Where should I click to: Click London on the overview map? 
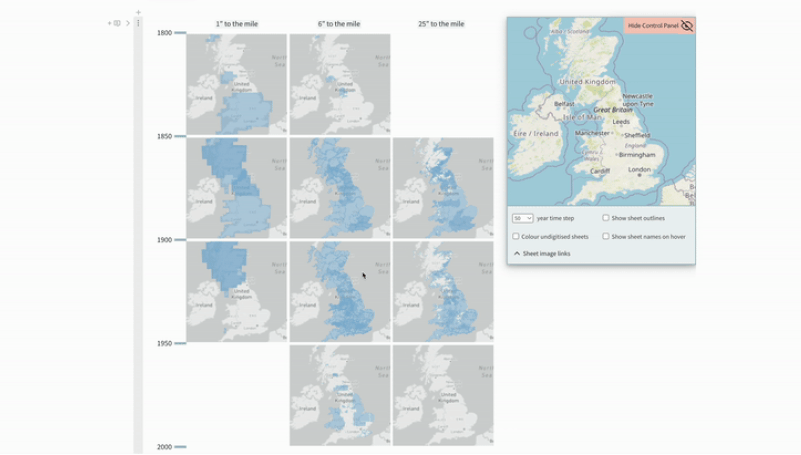[639, 170]
